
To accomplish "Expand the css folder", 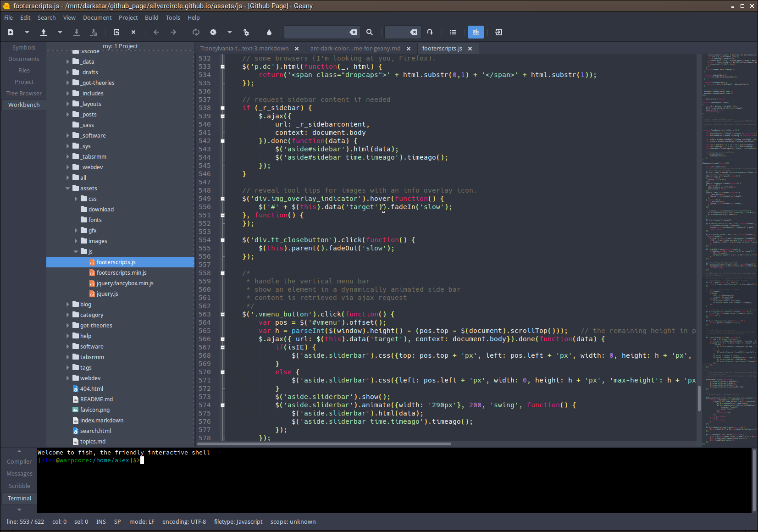I will pyautogui.click(x=76, y=199).
